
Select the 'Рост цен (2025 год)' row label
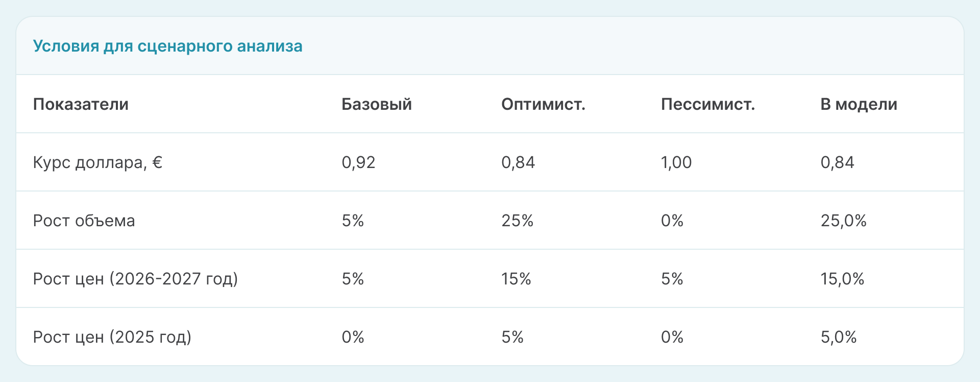pyautogui.click(x=112, y=337)
